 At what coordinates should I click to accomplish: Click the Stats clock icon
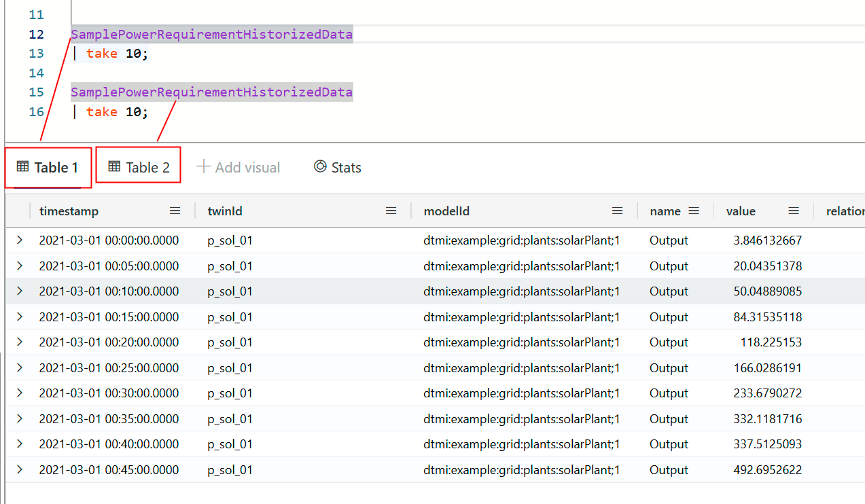(319, 167)
